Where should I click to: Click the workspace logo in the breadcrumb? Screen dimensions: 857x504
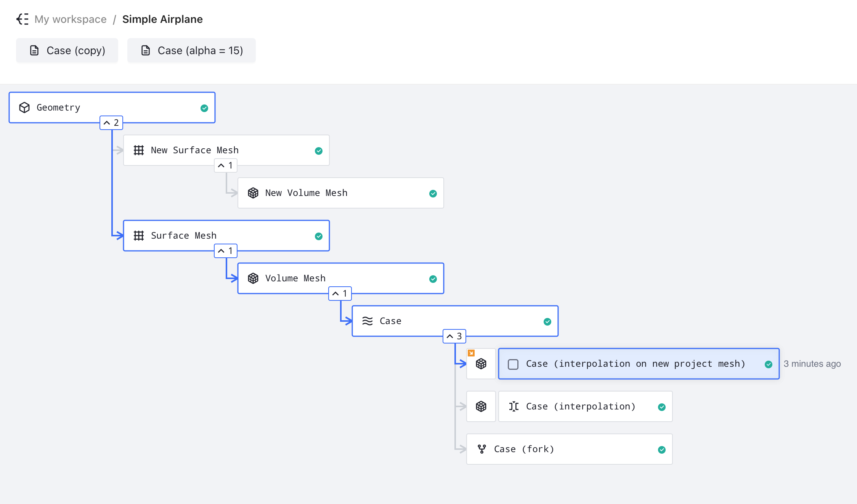coord(22,19)
